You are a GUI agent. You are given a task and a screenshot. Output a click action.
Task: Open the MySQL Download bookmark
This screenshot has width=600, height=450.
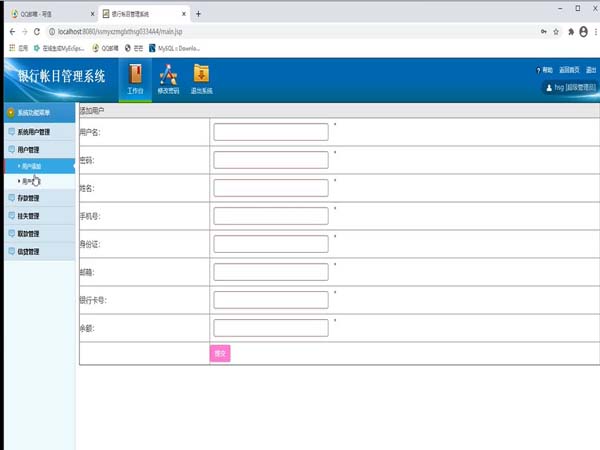tap(174, 47)
